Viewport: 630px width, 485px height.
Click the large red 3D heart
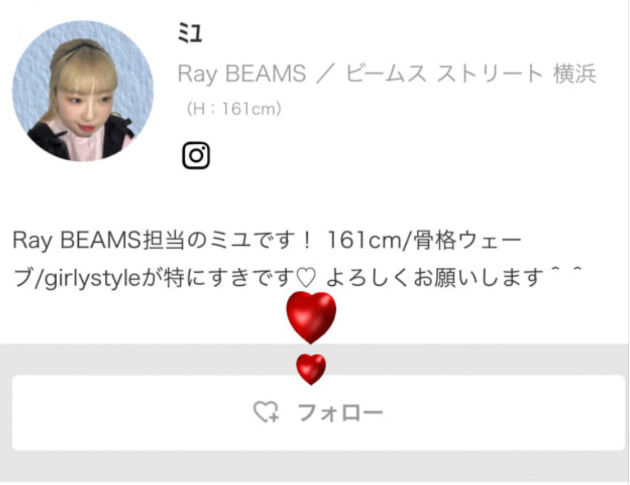[311, 317]
